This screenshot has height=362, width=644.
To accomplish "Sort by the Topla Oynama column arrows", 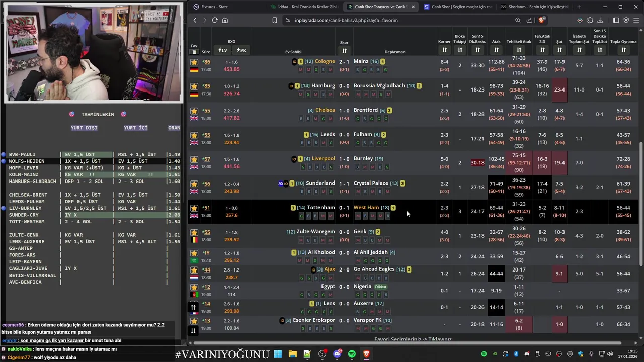I will point(623,50).
